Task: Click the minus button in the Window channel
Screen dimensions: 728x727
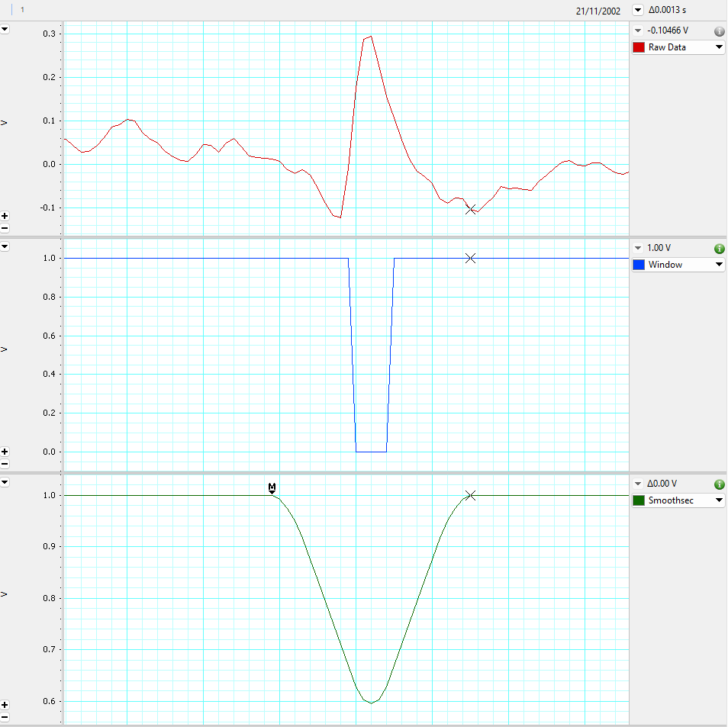Action: pos(5,464)
